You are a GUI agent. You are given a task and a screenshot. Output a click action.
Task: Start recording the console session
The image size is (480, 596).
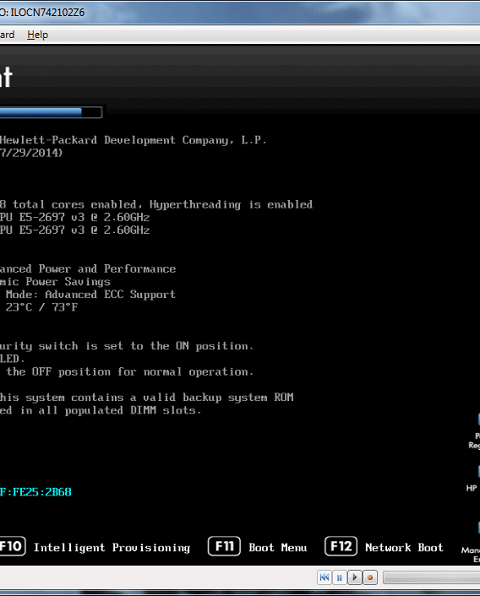click(x=370, y=578)
